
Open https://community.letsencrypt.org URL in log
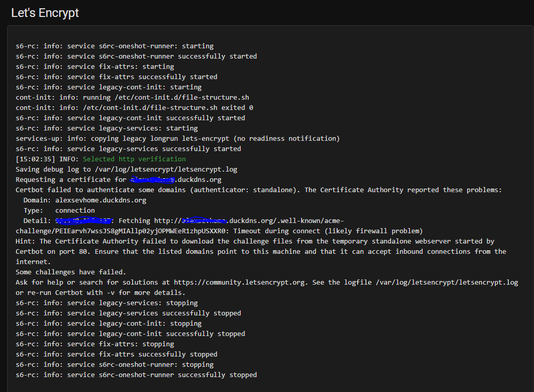[x=239, y=283]
